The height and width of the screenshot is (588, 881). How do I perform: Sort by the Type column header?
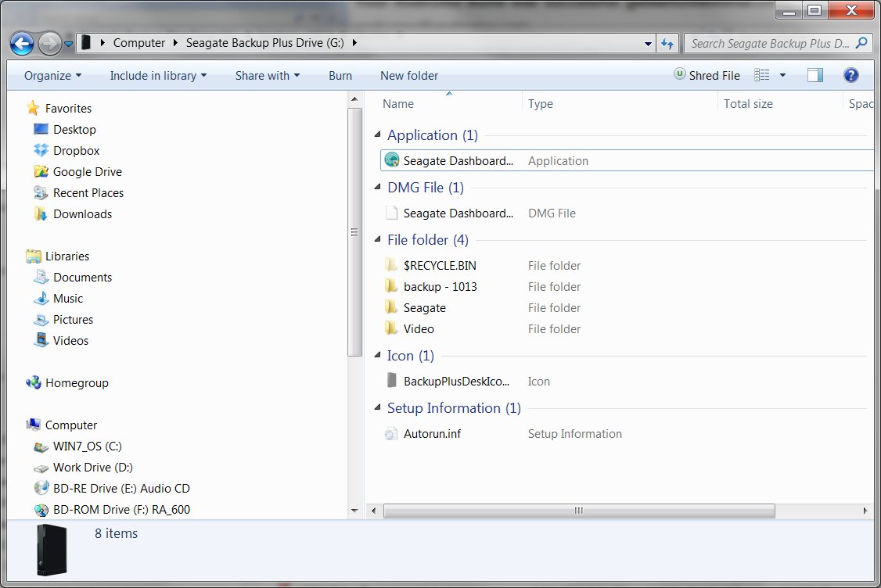pyautogui.click(x=541, y=104)
